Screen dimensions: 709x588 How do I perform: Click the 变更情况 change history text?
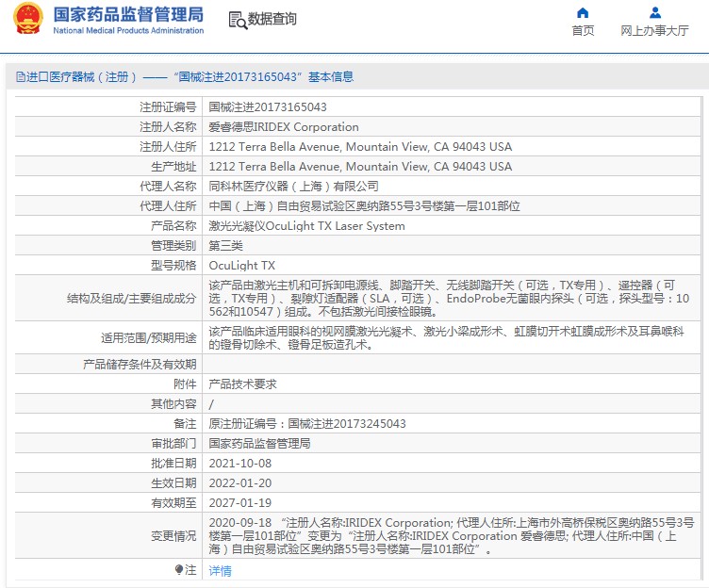pos(452,536)
